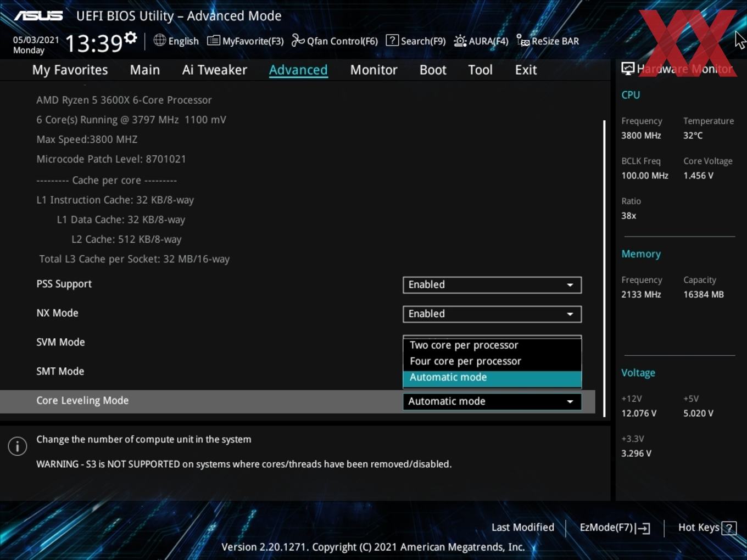Click the Core Leveling Mode dropdown box
This screenshot has height=560, width=747.
(492, 401)
